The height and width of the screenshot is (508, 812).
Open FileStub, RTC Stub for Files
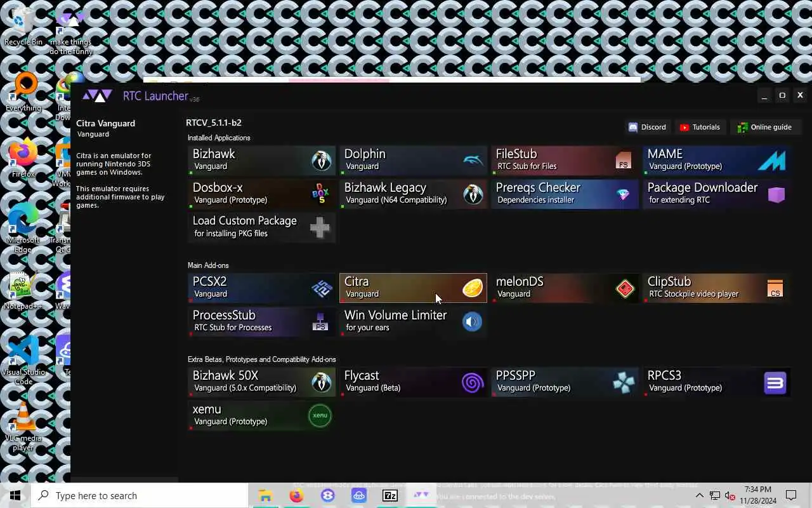point(565,161)
